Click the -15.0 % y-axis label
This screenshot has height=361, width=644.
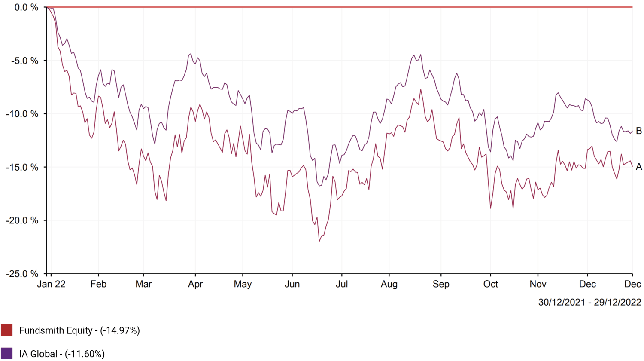[x=22, y=167]
